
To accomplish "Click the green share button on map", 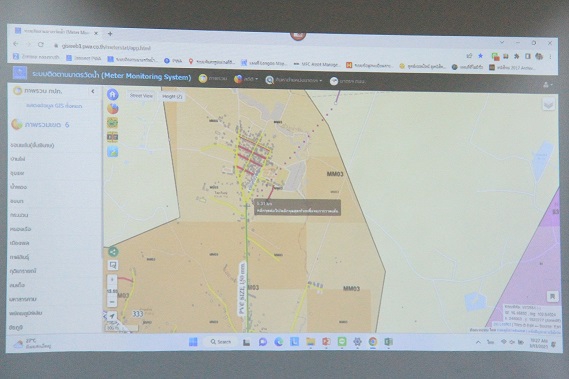I will (x=113, y=252).
